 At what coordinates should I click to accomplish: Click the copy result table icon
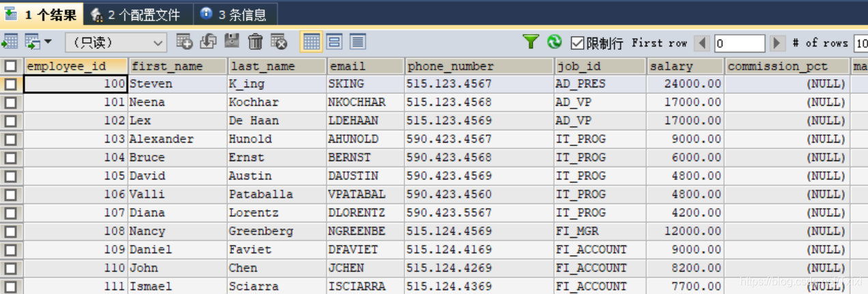[32, 42]
